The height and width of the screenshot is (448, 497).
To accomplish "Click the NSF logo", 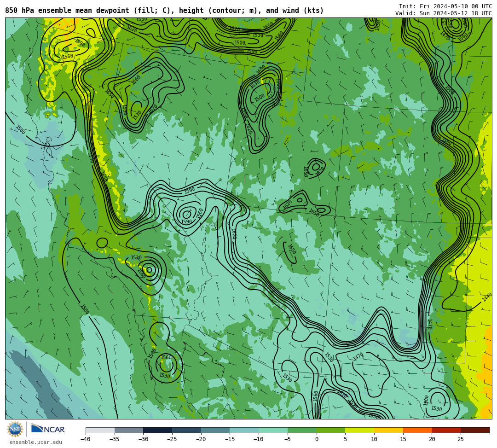I will [15, 429].
